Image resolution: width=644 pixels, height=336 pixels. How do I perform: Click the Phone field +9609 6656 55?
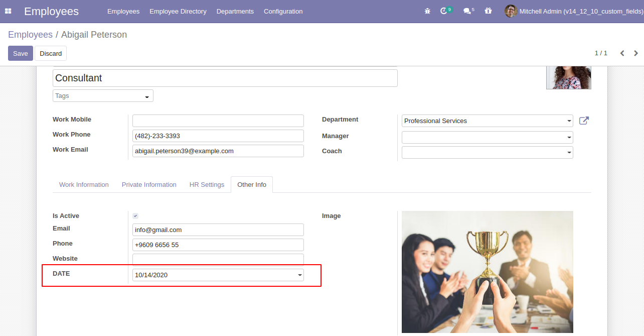point(218,245)
